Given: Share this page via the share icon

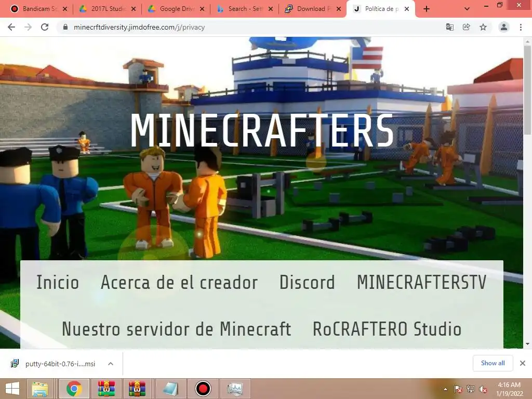Looking at the screenshot, I should tap(466, 27).
